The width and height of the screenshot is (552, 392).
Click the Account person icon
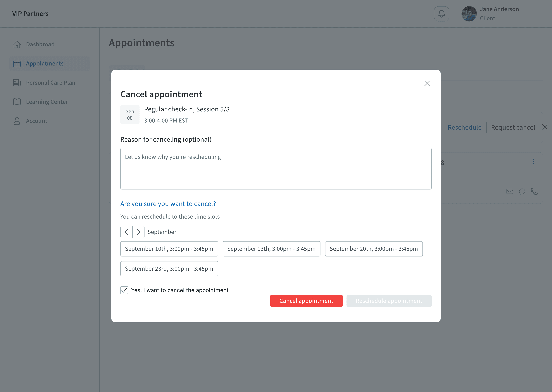coord(17,121)
